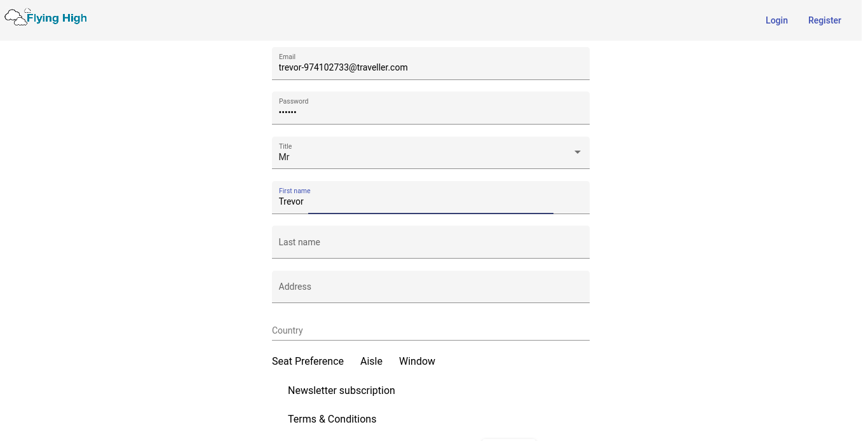Open the Country autocomplete field

tap(430, 330)
